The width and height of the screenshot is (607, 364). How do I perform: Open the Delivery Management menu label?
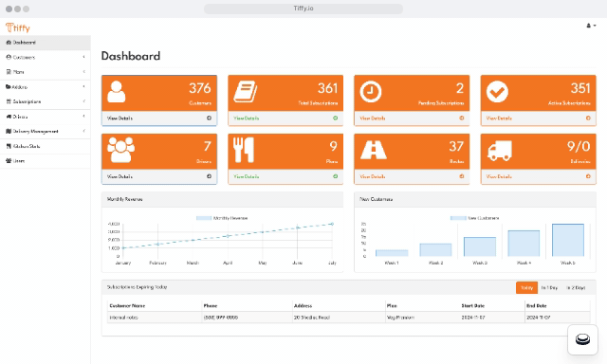point(36,132)
